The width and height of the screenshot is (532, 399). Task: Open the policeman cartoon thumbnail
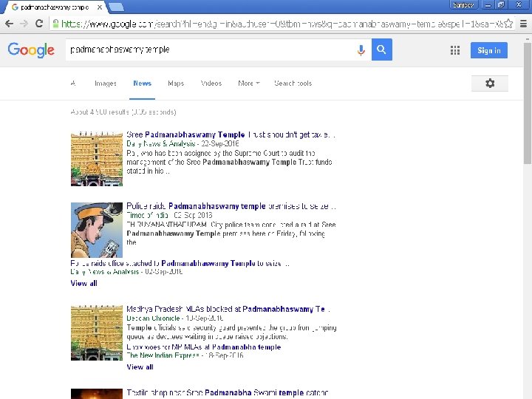pyautogui.click(x=97, y=230)
